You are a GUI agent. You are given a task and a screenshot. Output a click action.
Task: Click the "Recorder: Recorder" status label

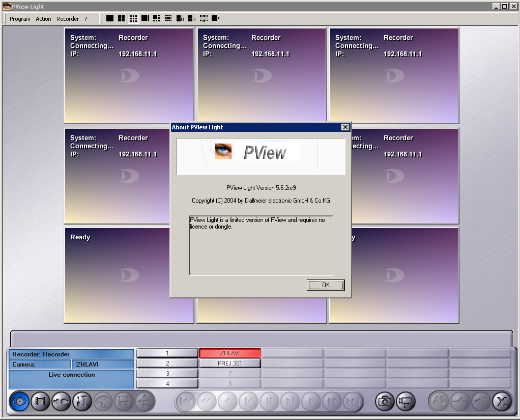(41, 354)
